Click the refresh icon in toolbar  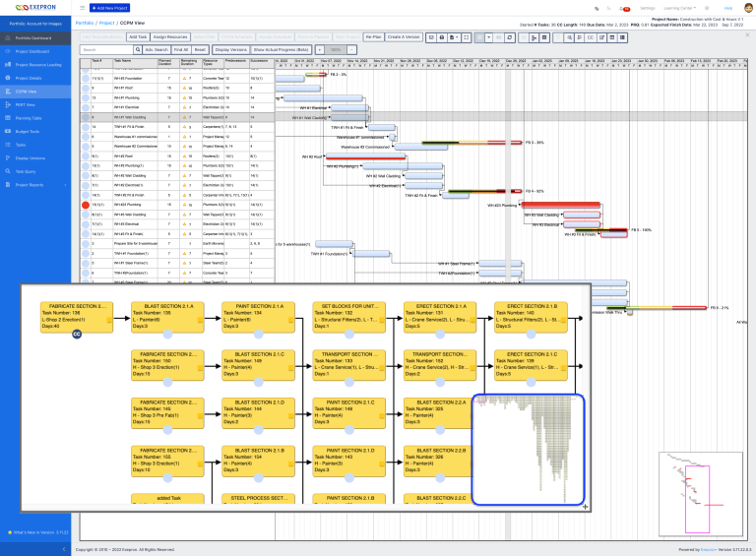point(508,35)
